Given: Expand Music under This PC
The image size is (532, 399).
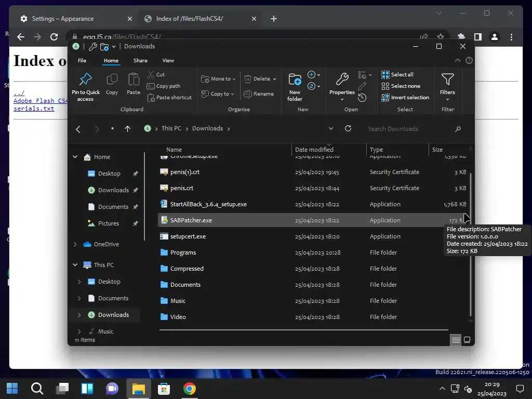Looking at the screenshot, I should [x=79, y=331].
